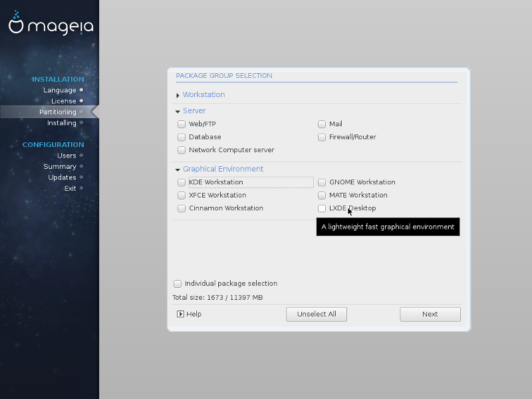This screenshot has height=399, width=532.
Task: Select the Cinnamon Workstation checkbox
Action: pyautogui.click(x=182, y=208)
